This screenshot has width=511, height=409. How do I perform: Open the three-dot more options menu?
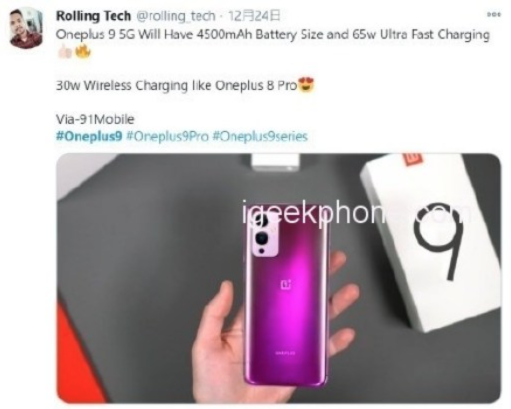494,15
